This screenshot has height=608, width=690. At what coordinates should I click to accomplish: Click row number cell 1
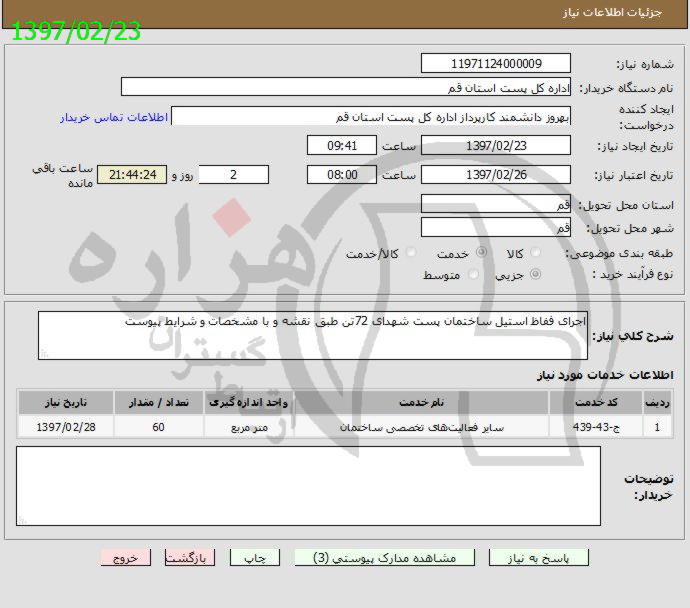tap(657, 427)
